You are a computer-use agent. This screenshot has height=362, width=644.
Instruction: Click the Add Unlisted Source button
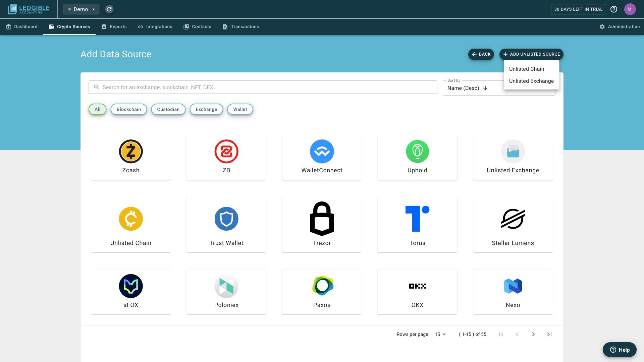tap(531, 54)
